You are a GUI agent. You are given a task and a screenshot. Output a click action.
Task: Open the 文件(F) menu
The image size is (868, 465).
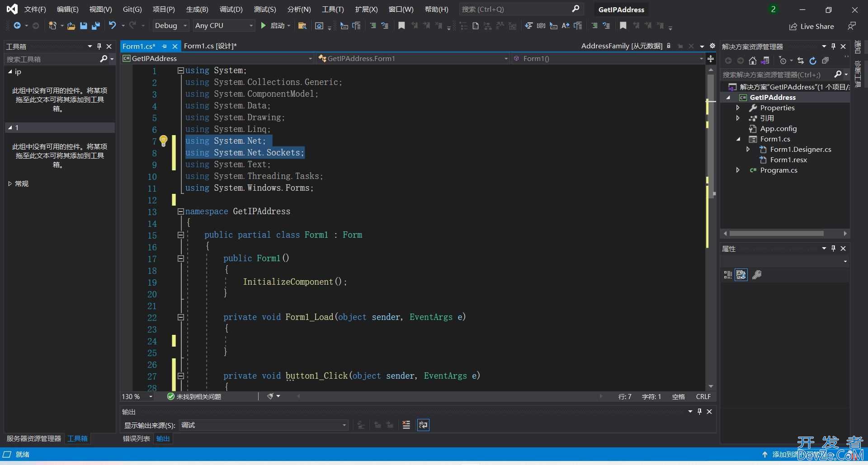[x=35, y=9]
